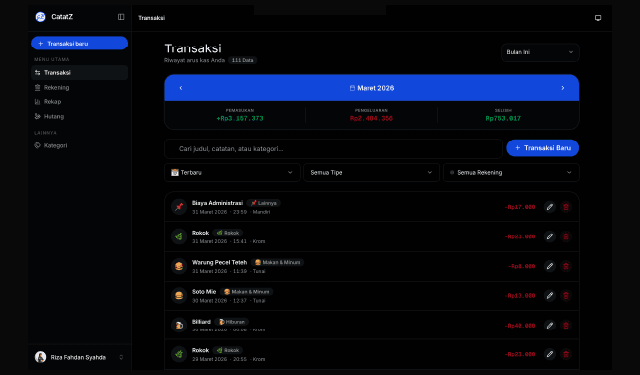Edit the Warung Pecel Teteh transaction

(x=550, y=266)
